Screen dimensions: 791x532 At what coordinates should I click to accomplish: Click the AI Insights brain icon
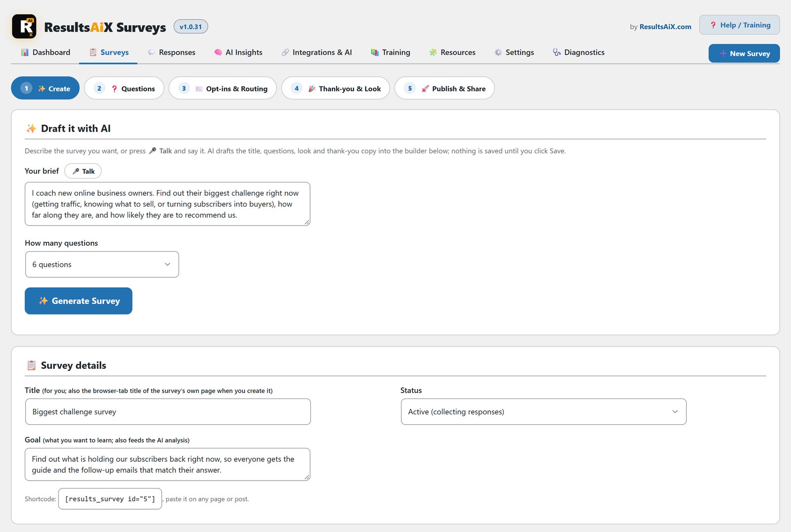(218, 52)
